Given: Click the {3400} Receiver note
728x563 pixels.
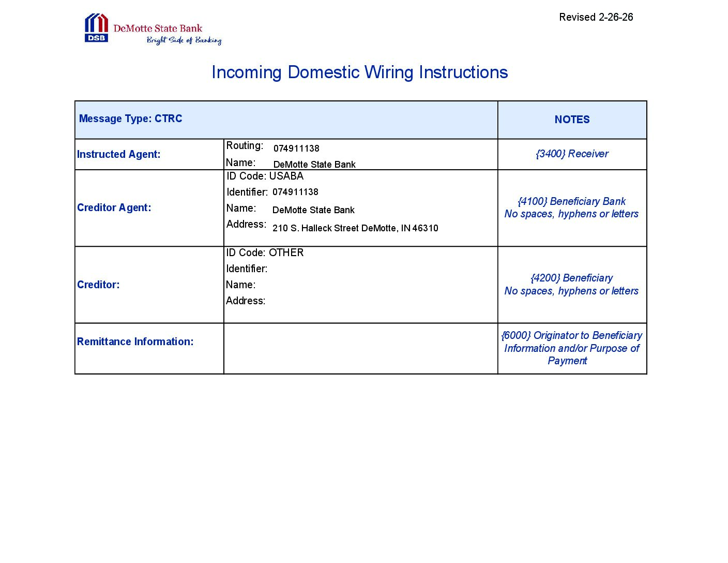Looking at the screenshot, I should (572, 154).
